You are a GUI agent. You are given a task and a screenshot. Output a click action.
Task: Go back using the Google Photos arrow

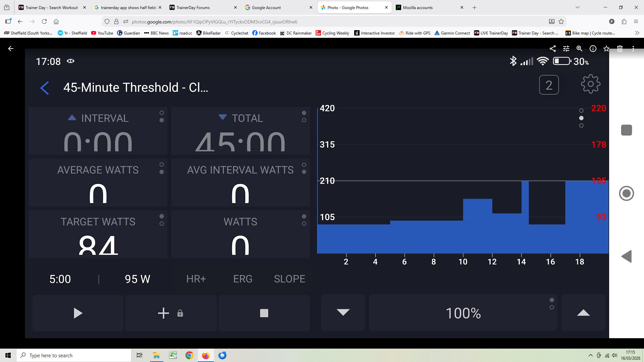[11, 49]
